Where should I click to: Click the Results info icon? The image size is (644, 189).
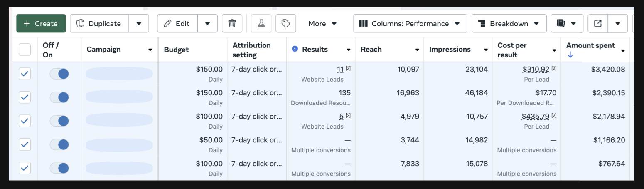295,49
